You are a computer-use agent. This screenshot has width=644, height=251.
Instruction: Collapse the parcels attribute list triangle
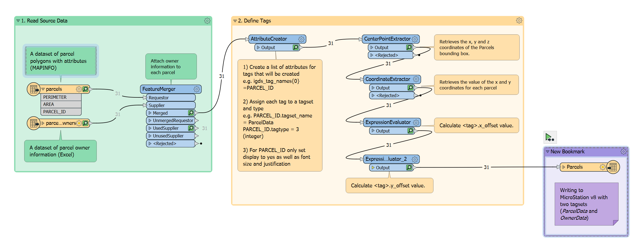point(43,89)
